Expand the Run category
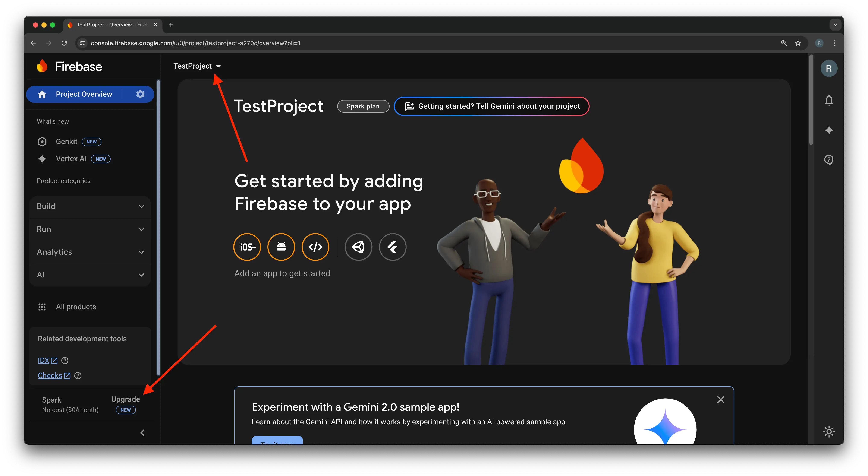 (x=90, y=229)
